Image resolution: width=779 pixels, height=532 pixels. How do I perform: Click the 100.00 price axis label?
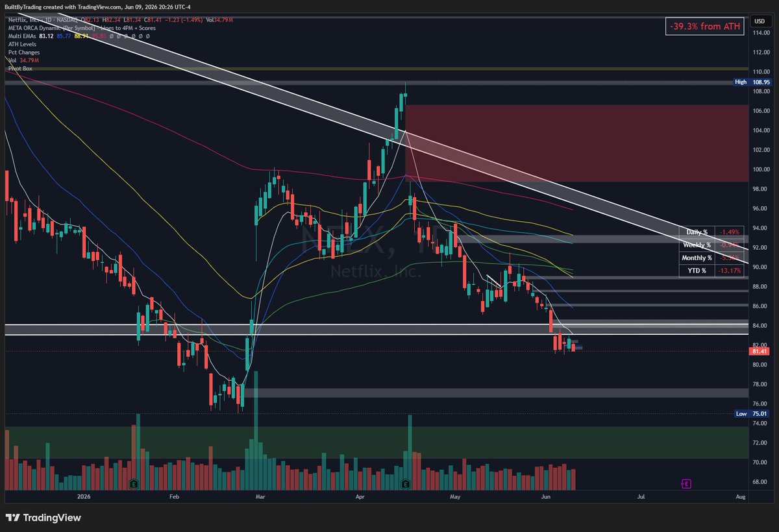click(x=760, y=169)
